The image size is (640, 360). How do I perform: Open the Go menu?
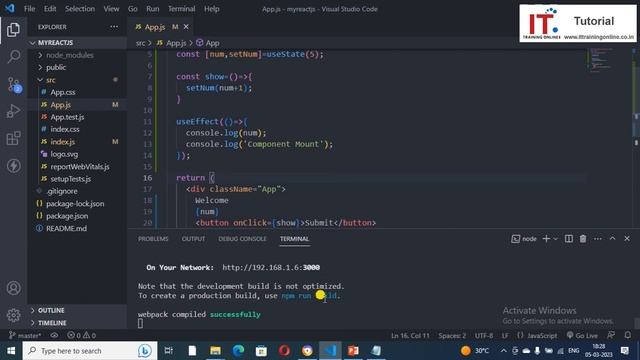[133, 9]
